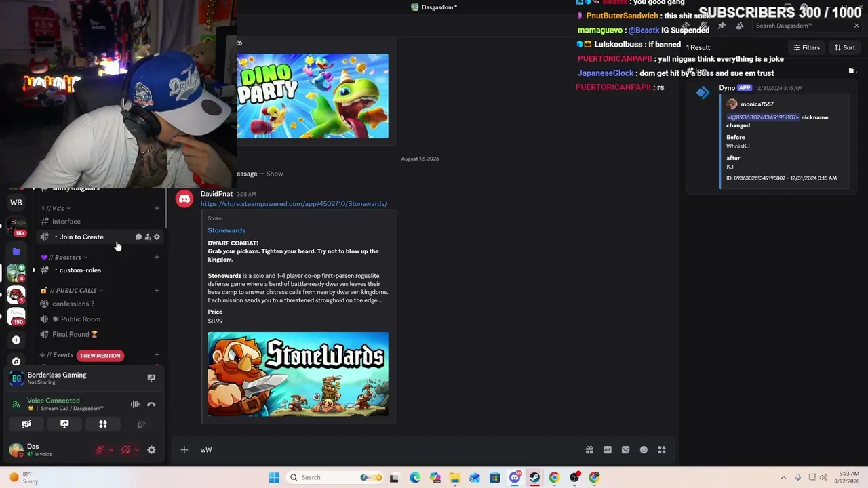Screen dimensions: 868x488
Task: Open the Stonewards banner image
Action: point(298,374)
